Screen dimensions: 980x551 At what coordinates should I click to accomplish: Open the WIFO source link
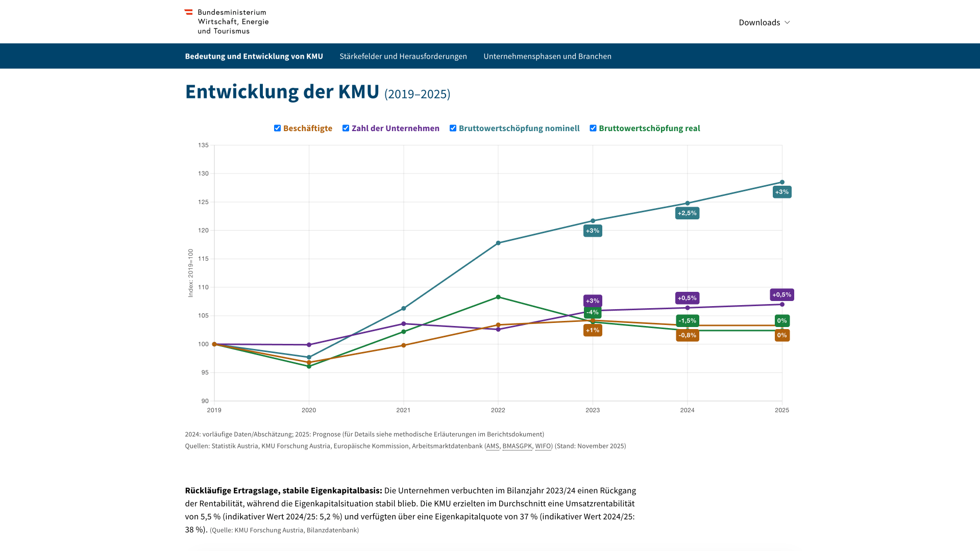pyautogui.click(x=543, y=446)
